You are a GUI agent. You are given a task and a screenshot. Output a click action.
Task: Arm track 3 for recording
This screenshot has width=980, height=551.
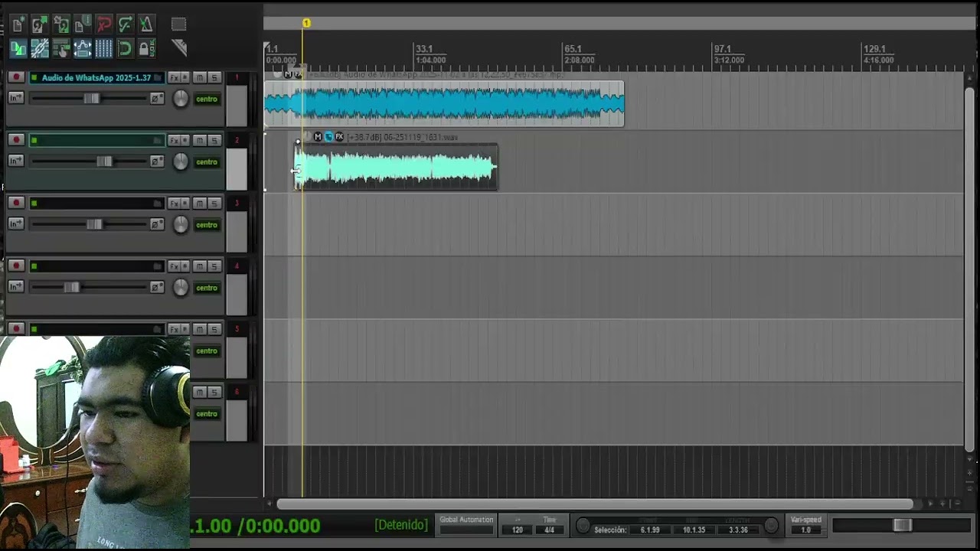click(16, 203)
